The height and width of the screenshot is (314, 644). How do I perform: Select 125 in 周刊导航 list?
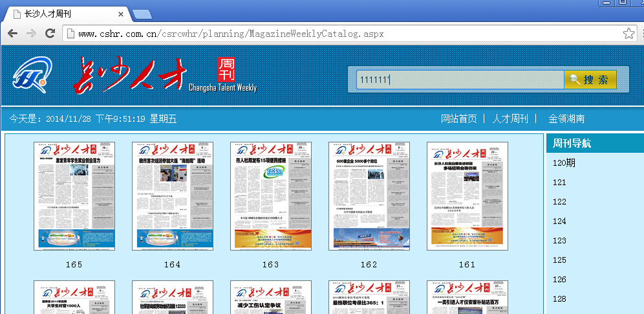(x=559, y=260)
